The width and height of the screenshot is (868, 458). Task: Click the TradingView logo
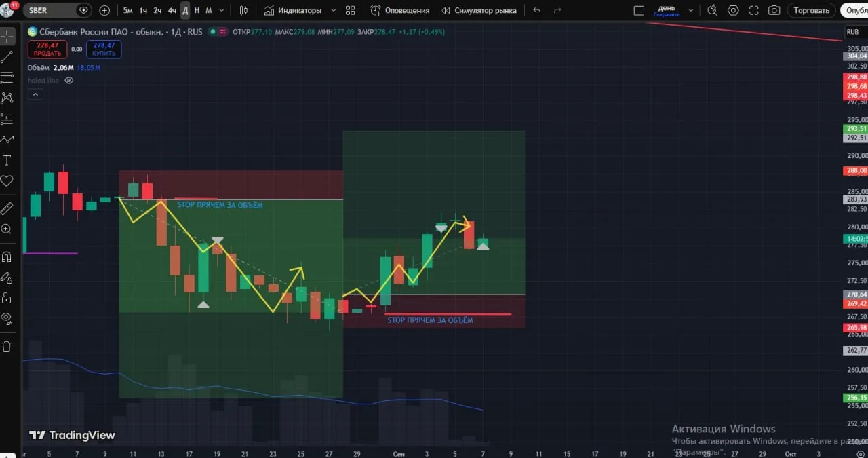(72, 435)
